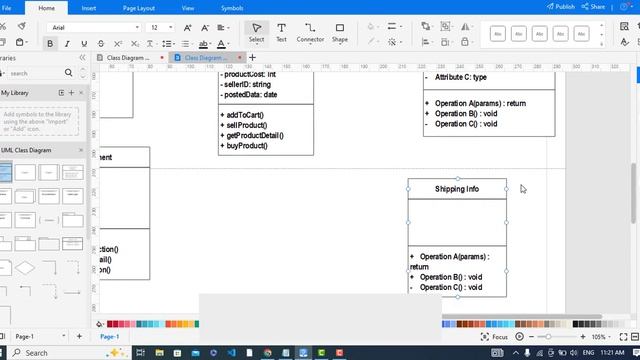Collapse the Libraries panel
The height and width of the screenshot is (360, 640).
coord(82,58)
